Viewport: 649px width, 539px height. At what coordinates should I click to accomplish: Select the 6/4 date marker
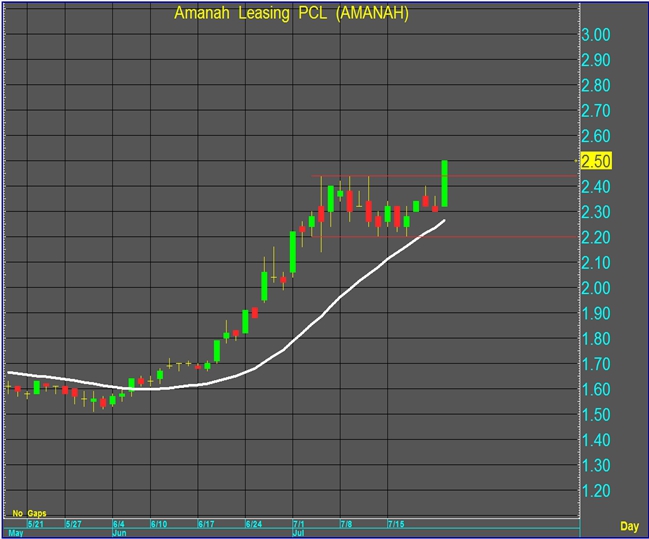point(118,524)
